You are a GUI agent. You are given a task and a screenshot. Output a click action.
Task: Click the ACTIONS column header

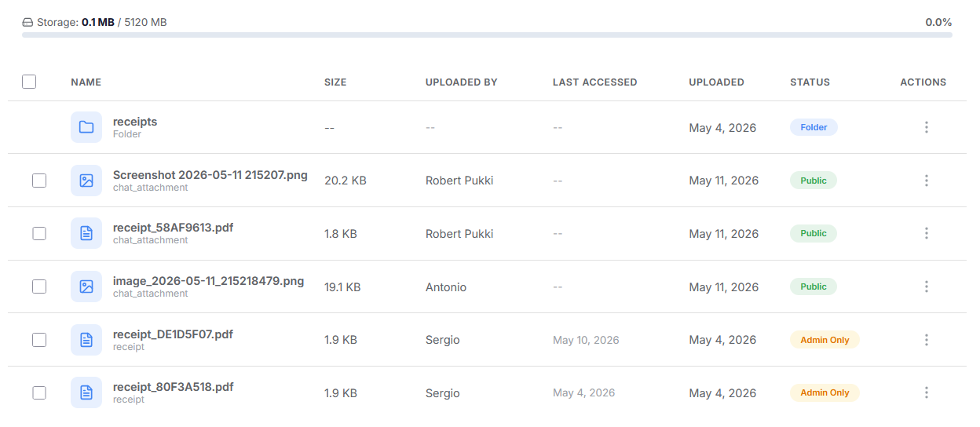click(923, 82)
